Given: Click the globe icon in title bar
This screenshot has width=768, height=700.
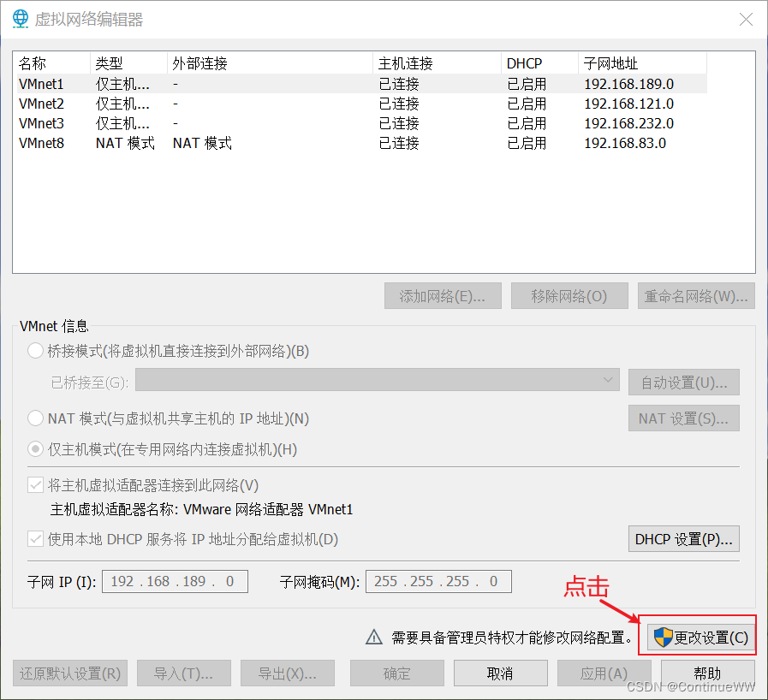Looking at the screenshot, I should point(21,18).
